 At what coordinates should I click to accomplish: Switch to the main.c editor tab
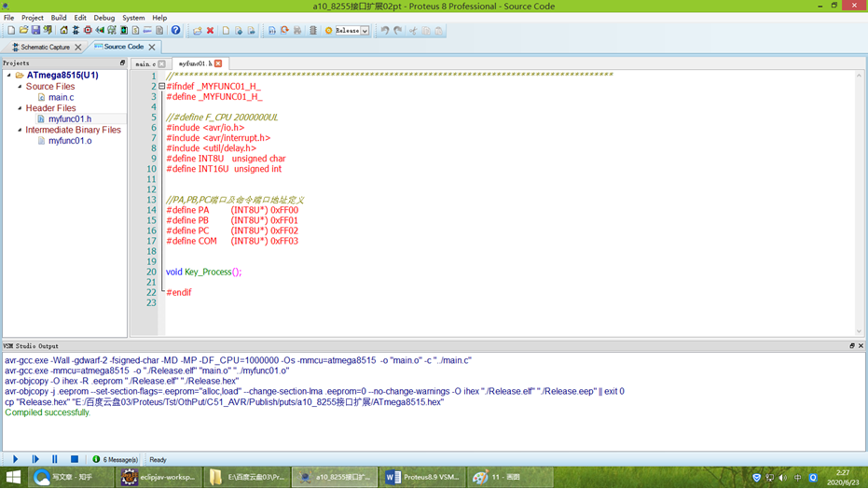coord(145,63)
